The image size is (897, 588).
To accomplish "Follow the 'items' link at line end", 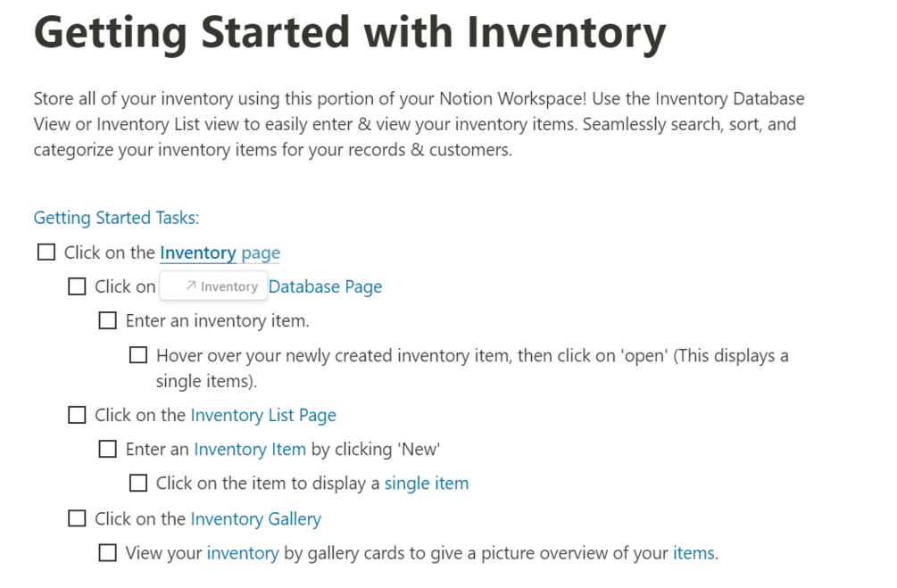I will point(694,553).
